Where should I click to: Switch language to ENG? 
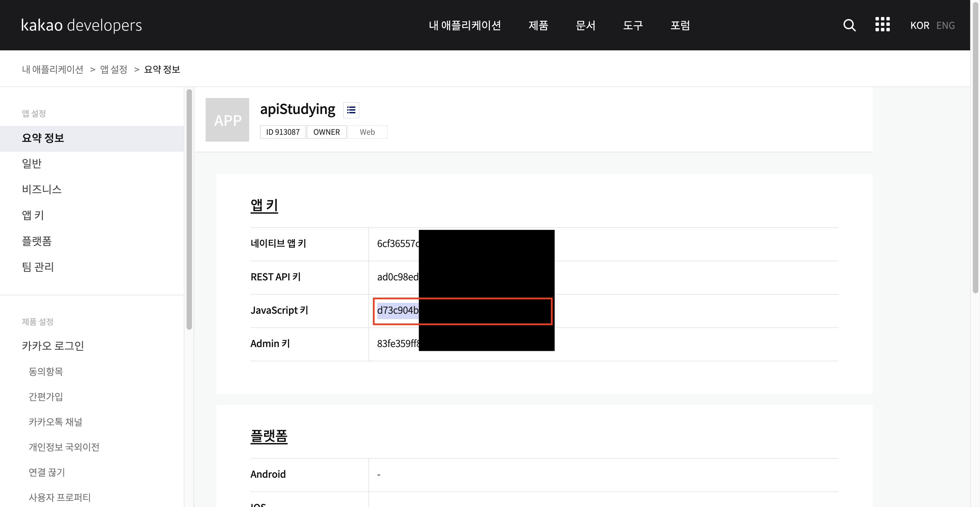coord(945,26)
